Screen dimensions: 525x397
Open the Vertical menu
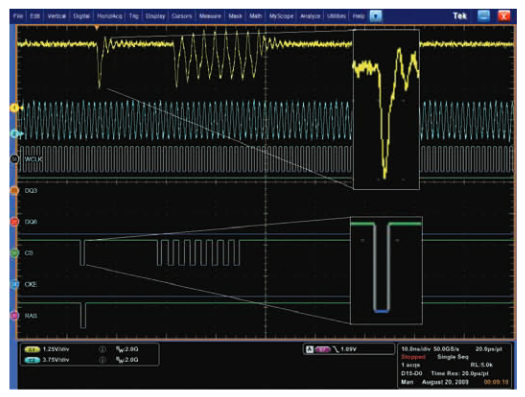[57, 16]
